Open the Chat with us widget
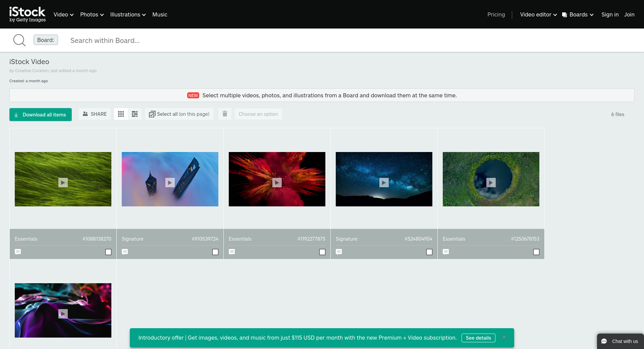Screen dimensions: 644x349 click(x=620, y=341)
